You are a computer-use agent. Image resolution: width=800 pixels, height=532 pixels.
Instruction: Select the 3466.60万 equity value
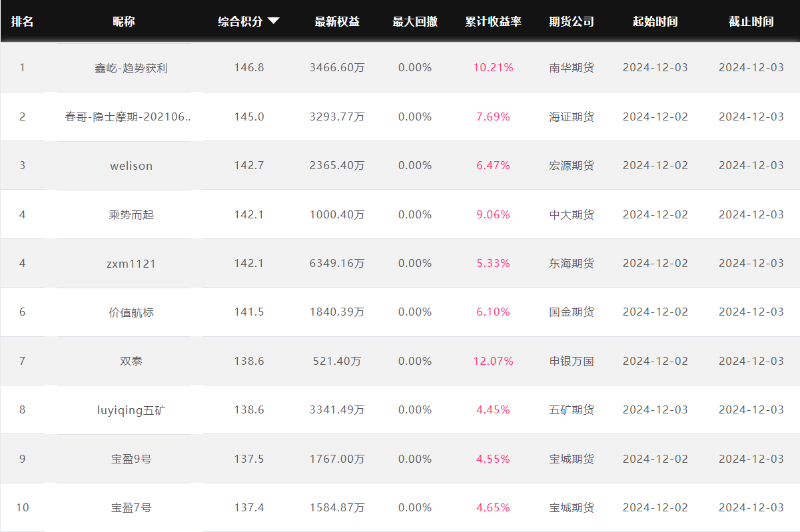coord(337,68)
